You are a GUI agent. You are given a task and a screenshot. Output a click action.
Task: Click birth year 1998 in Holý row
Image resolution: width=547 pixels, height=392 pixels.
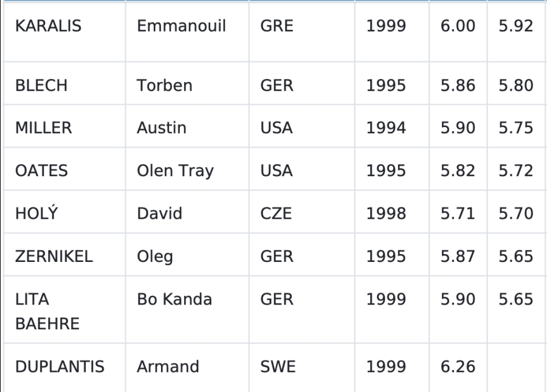coord(386,213)
